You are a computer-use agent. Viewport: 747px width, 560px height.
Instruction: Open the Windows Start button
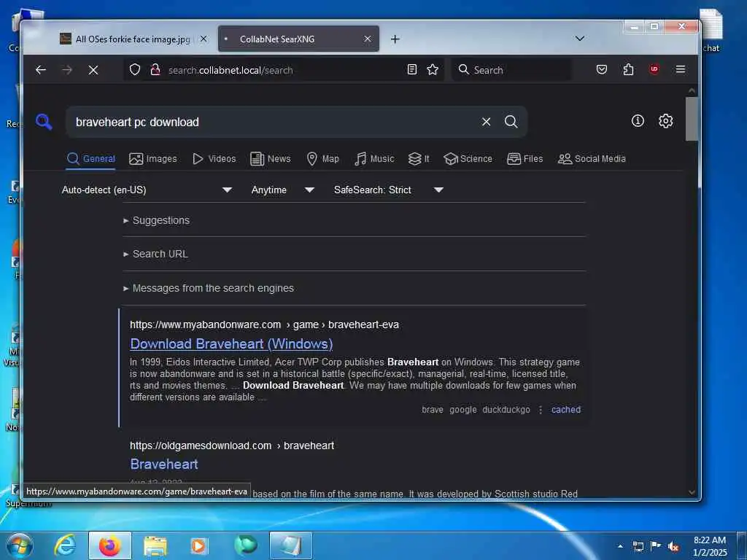pos(20,545)
